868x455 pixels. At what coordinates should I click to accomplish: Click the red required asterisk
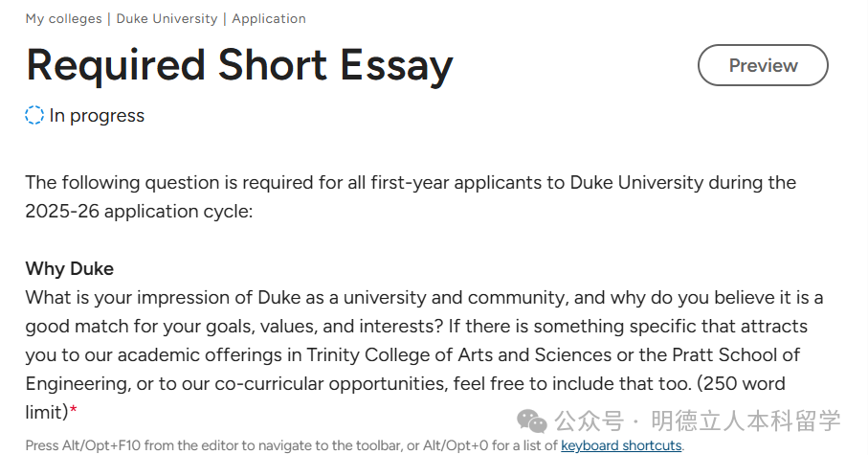[x=74, y=412]
